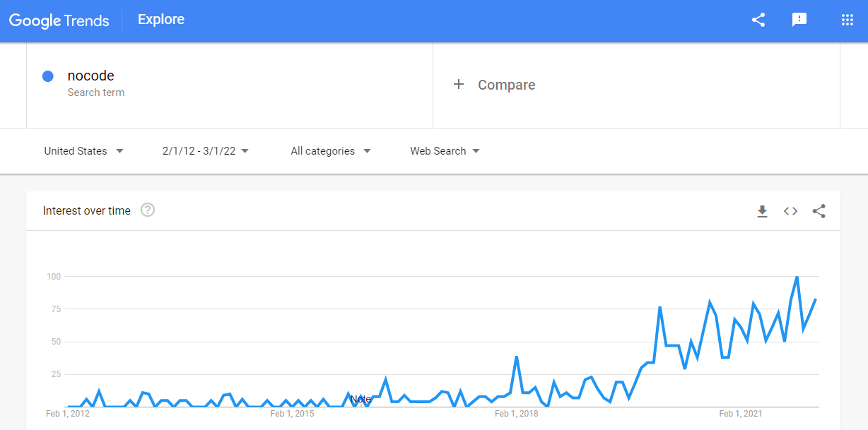Expand the United States region dropdown
This screenshot has height=430, width=868.
click(83, 151)
